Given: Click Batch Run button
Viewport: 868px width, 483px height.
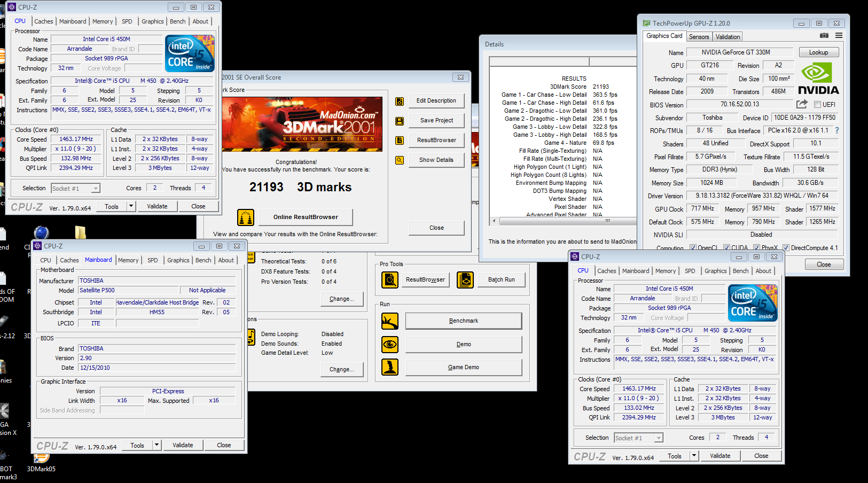Looking at the screenshot, I should click(502, 279).
